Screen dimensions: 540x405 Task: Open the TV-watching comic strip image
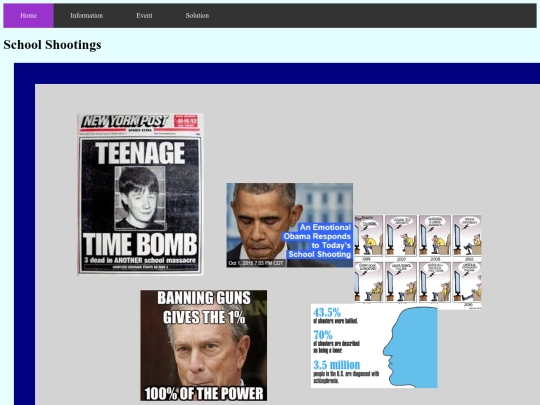(418, 262)
